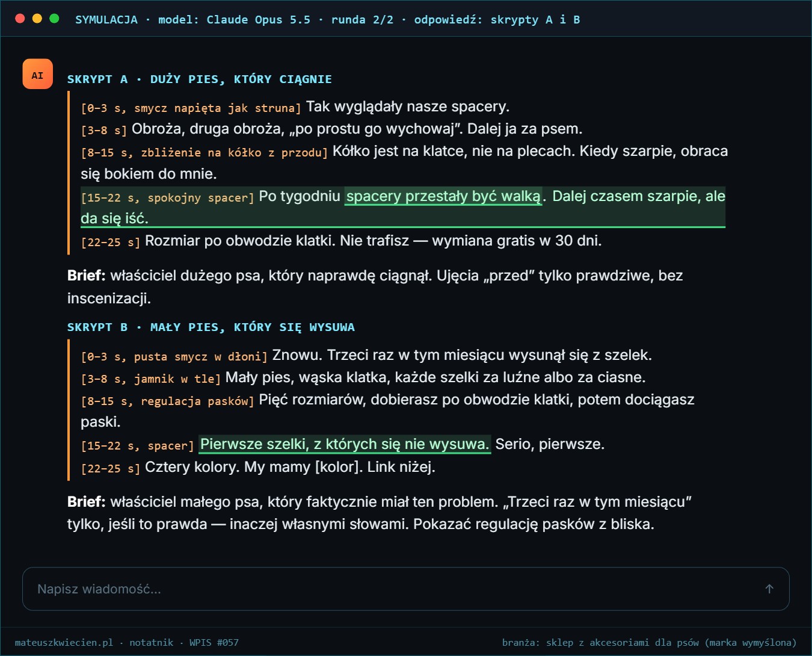Click the orange AI avatar icon
This screenshot has width=812, height=656.
tap(37, 74)
